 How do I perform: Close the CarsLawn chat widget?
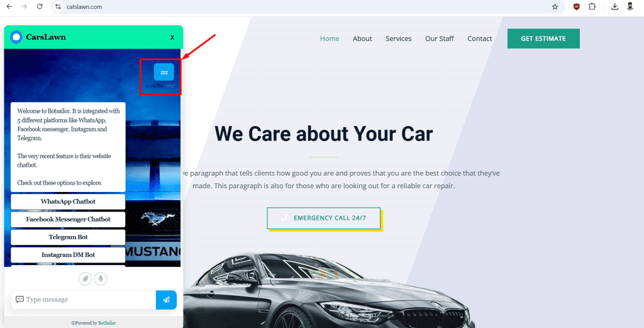(x=172, y=37)
